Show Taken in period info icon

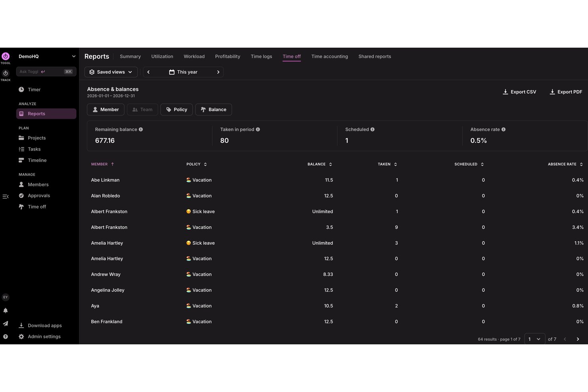[x=258, y=129]
